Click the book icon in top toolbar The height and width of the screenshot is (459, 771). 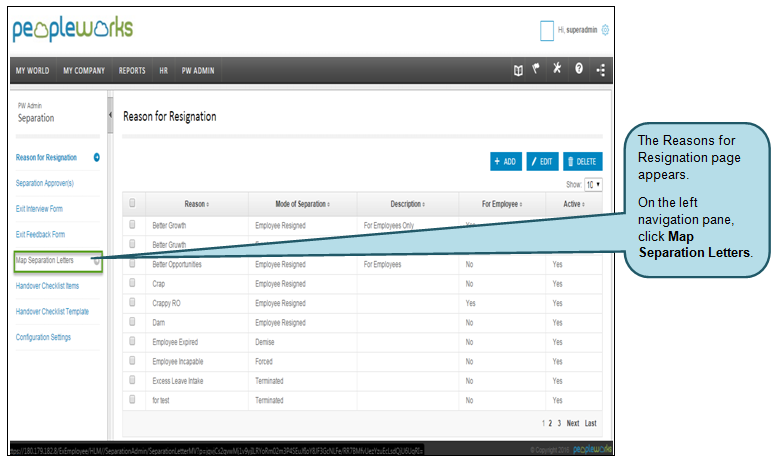(x=518, y=71)
